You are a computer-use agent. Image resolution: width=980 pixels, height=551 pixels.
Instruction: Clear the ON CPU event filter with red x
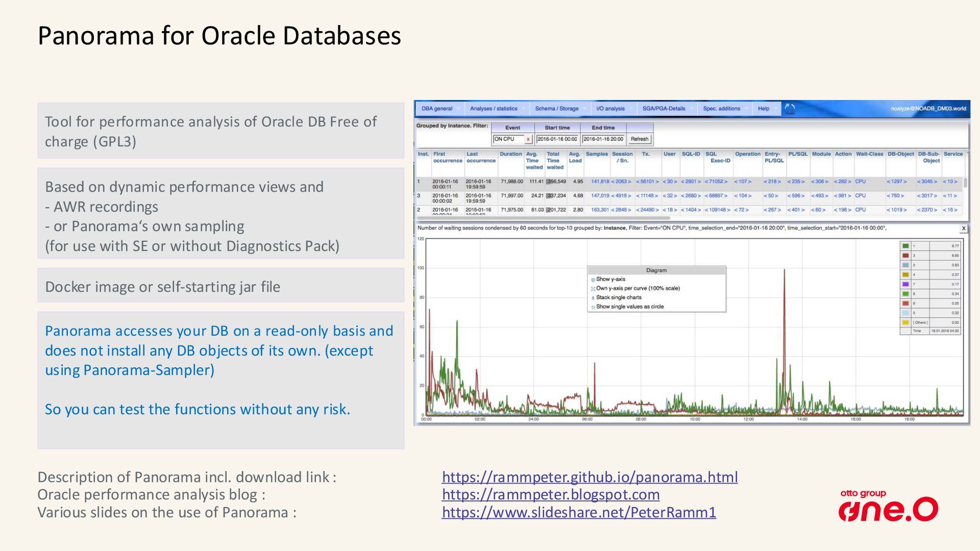tap(528, 139)
